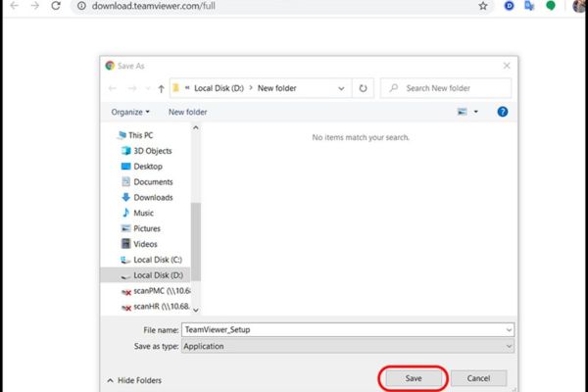Click New folder toolbar button
Screen dimensions: 588x392
point(187,112)
